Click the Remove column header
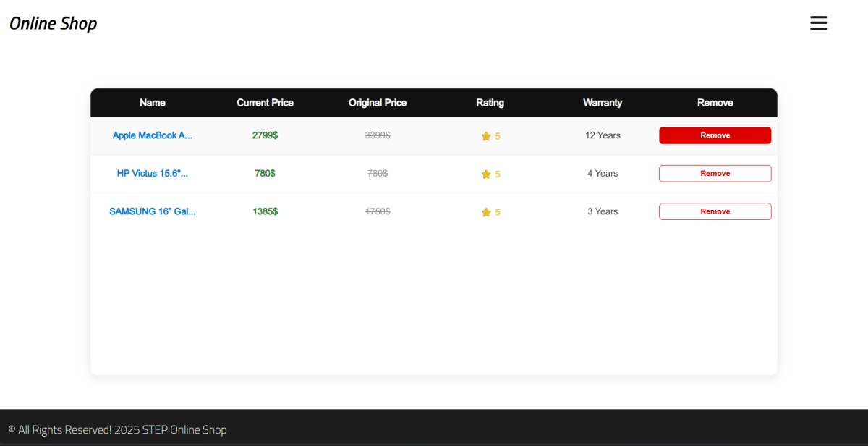Screen dimensions: 868x446 [x=715, y=103]
